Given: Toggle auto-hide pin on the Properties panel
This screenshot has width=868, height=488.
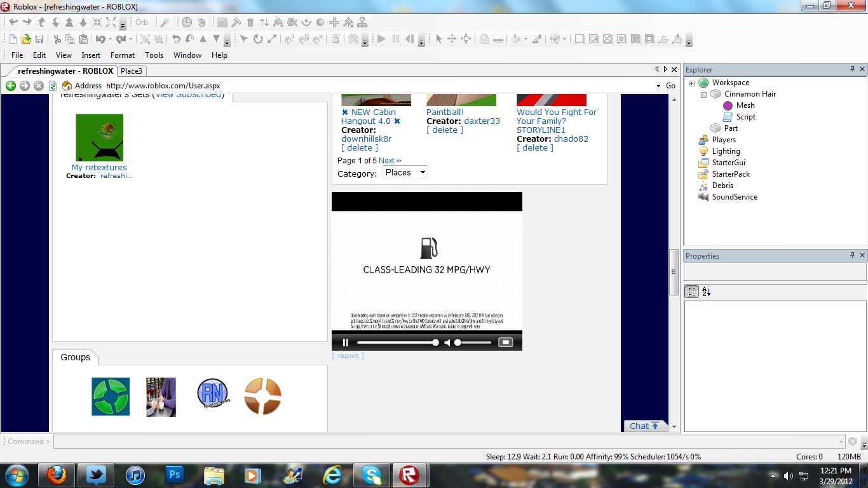Looking at the screenshot, I should click(x=853, y=255).
